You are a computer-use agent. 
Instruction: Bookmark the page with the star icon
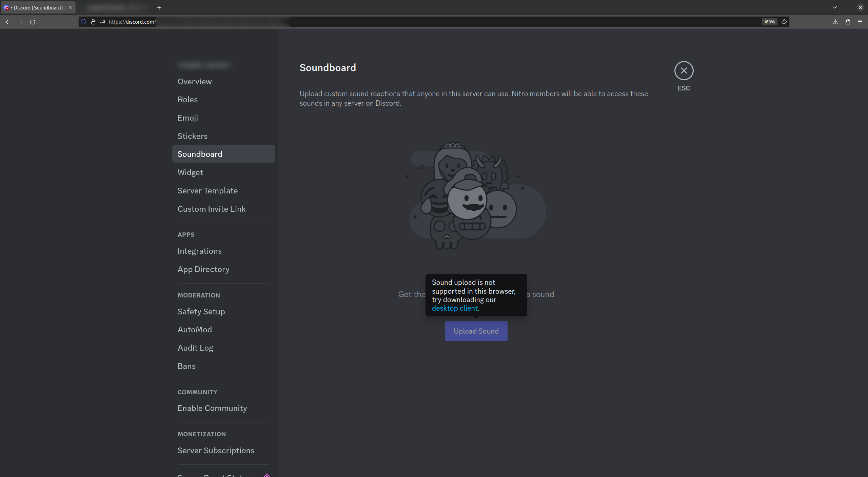click(784, 22)
